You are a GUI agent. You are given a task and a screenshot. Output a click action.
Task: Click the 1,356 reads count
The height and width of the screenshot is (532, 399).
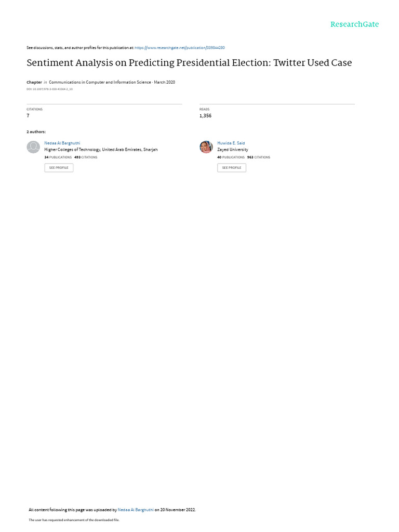click(x=205, y=116)
